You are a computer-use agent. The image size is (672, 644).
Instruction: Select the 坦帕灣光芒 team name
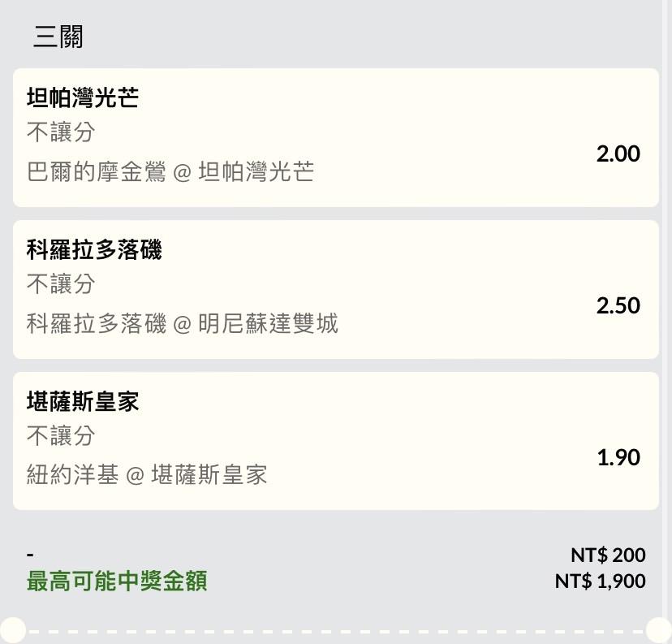(83, 97)
